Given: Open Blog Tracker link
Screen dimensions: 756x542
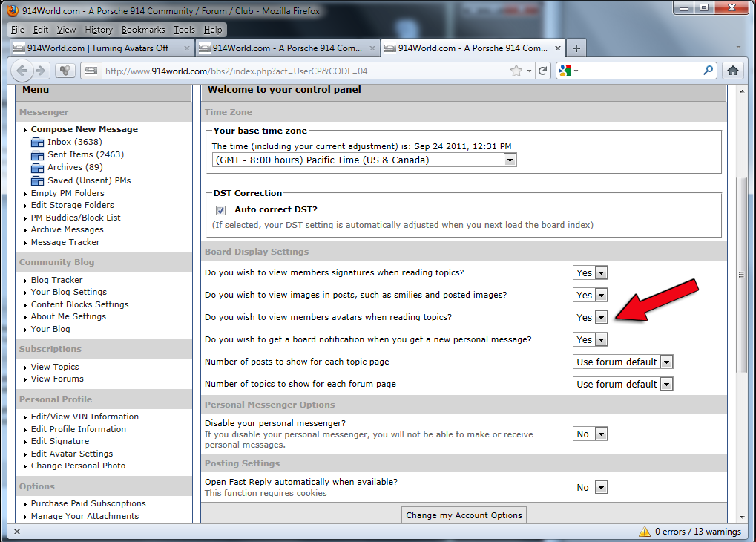Looking at the screenshot, I should point(56,280).
